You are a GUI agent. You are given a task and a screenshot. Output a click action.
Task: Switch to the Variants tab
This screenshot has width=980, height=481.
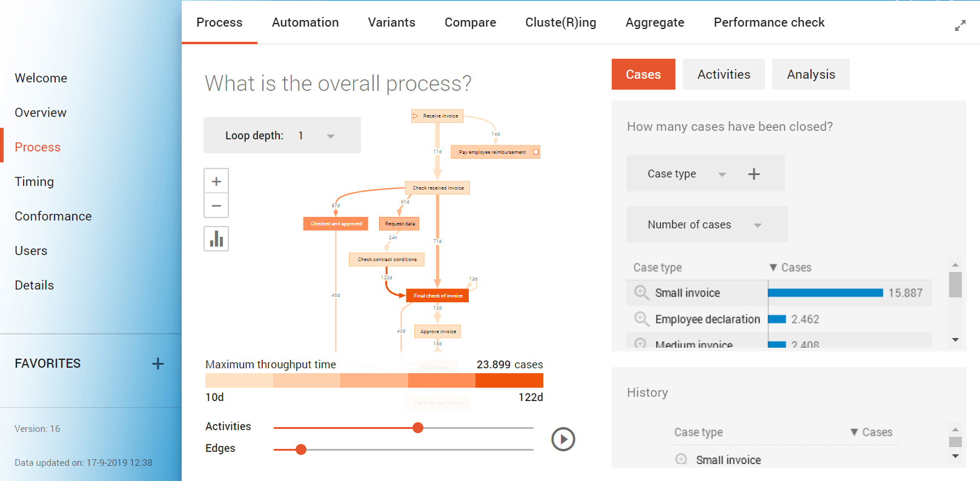coord(391,22)
